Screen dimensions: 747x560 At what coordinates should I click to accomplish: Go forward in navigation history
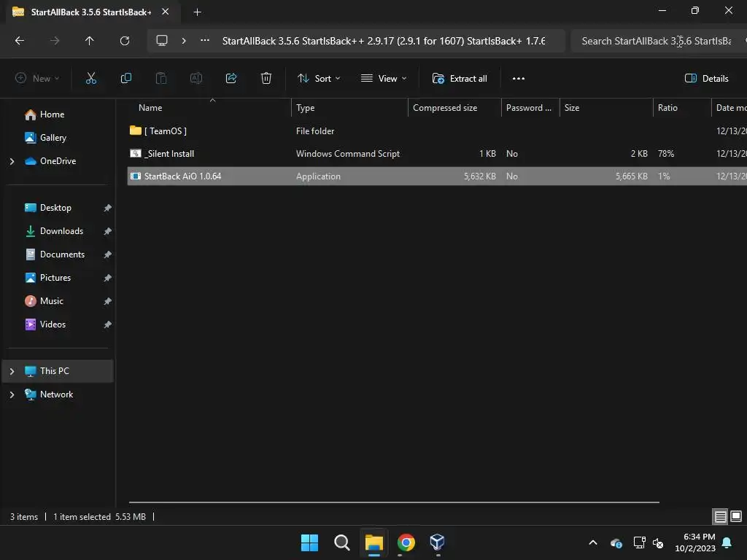pos(55,41)
